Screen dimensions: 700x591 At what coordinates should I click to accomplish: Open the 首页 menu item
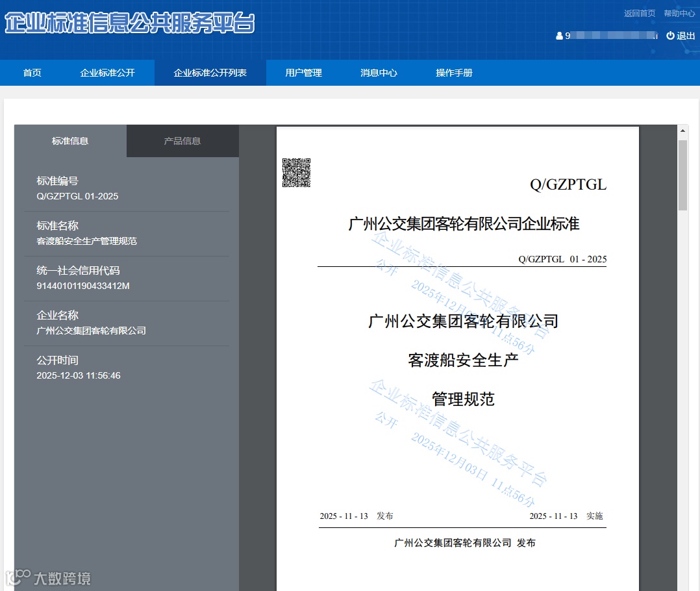[32, 73]
